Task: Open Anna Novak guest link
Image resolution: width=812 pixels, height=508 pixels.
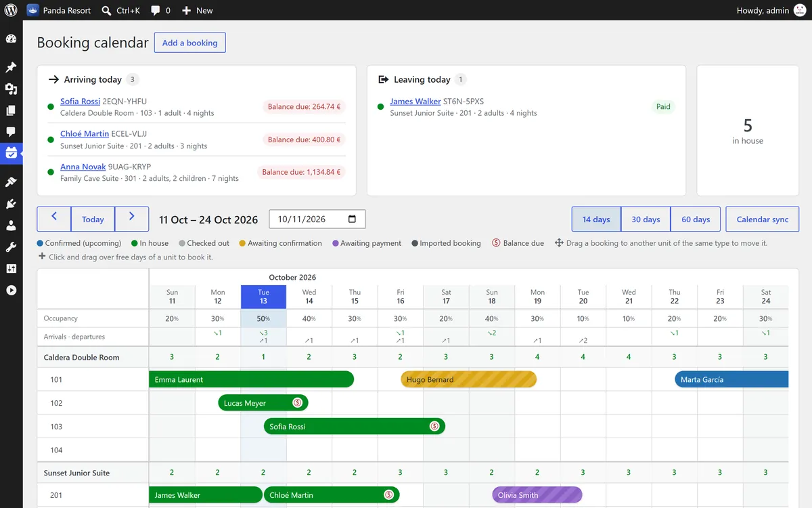Action: pyautogui.click(x=83, y=167)
